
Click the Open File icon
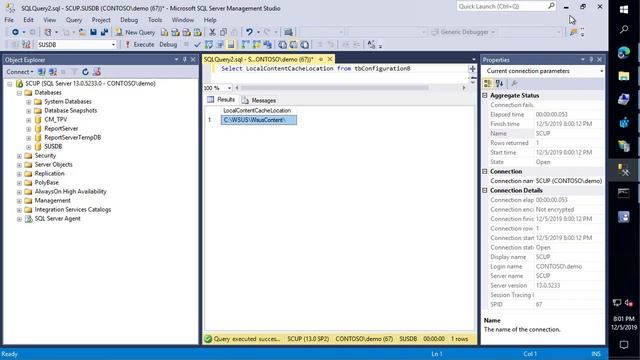pos(82,32)
